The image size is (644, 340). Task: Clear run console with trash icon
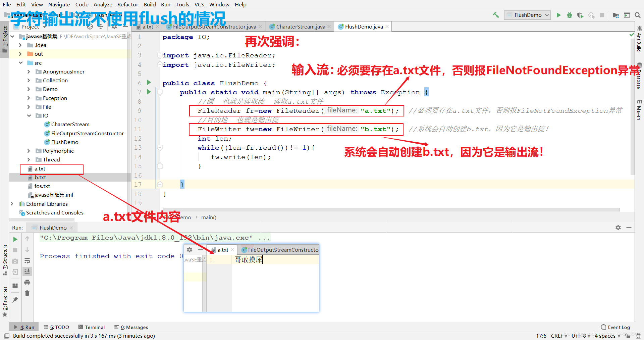27,293
